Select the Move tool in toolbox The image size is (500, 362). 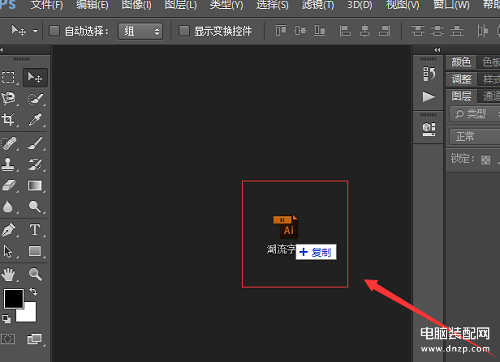pyautogui.click(x=35, y=77)
